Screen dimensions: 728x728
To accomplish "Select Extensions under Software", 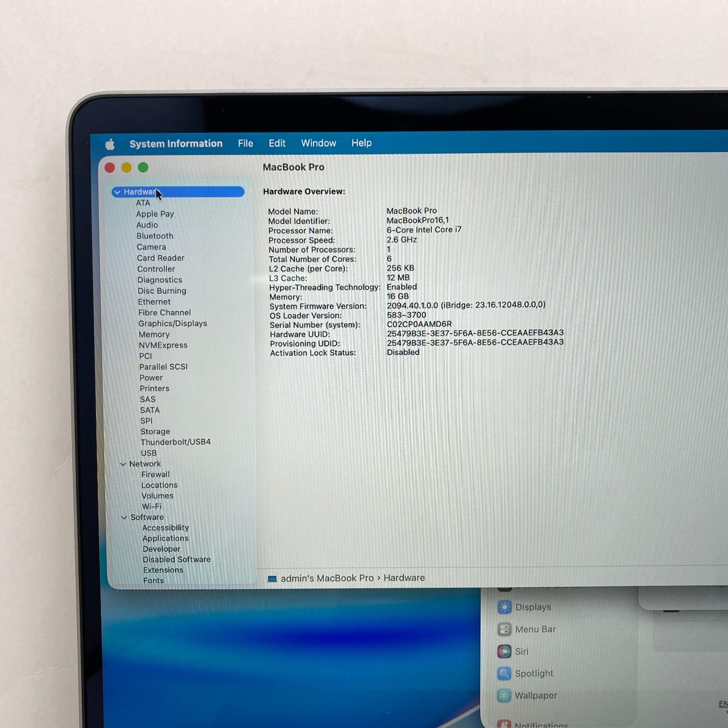I will tap(163, 570).
